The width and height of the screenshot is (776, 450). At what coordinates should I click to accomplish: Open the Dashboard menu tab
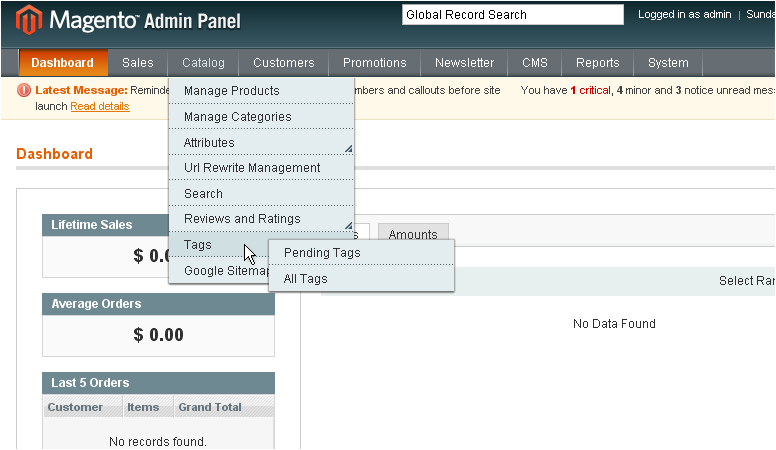click(63, 63)
